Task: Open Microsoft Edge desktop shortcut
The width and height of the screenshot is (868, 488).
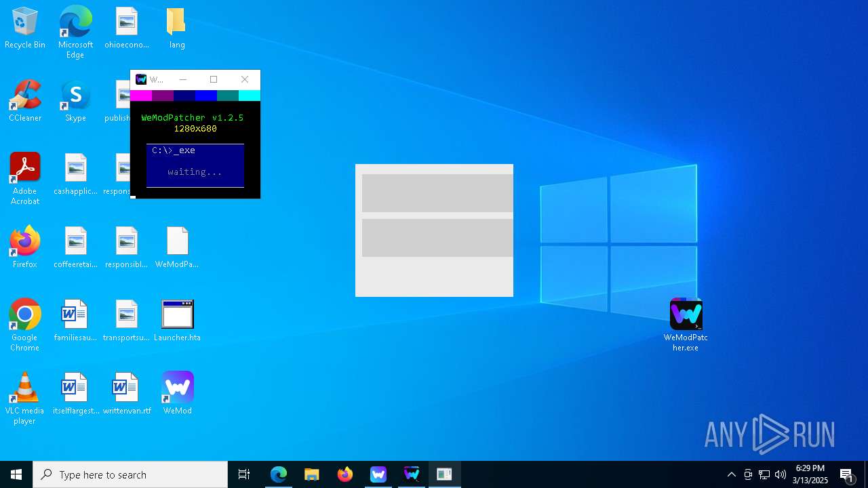Action: 75,32
